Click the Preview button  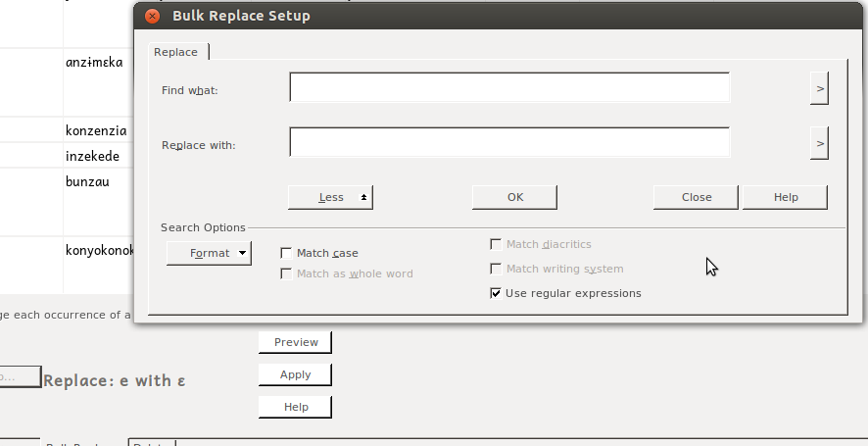pos(296,342)
